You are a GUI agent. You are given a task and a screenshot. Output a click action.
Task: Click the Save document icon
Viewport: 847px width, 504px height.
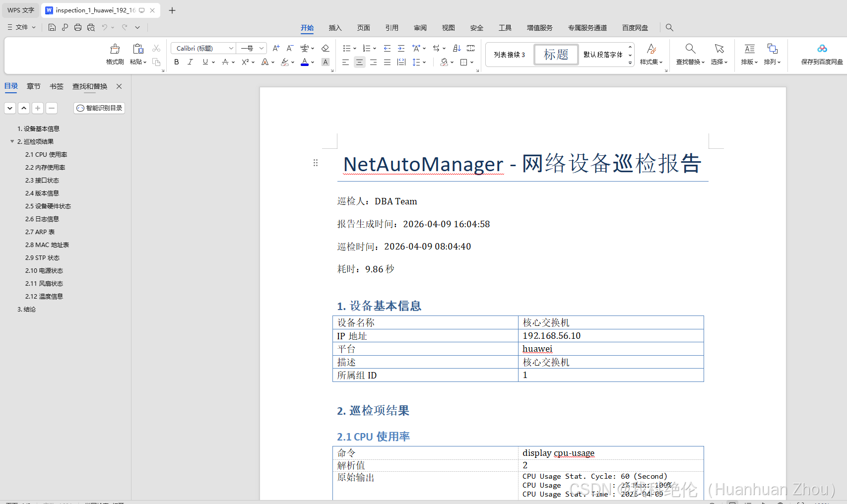52,27
